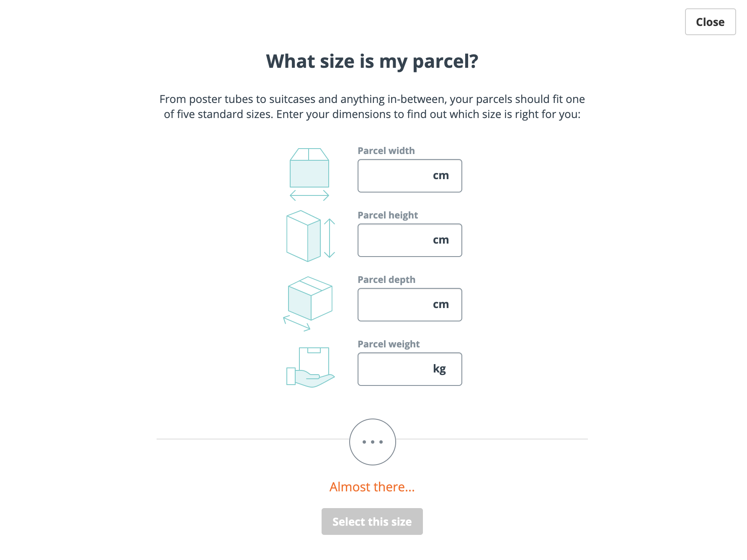
Task: Open the ellipsis progress circle
Action: click(372, 442)
